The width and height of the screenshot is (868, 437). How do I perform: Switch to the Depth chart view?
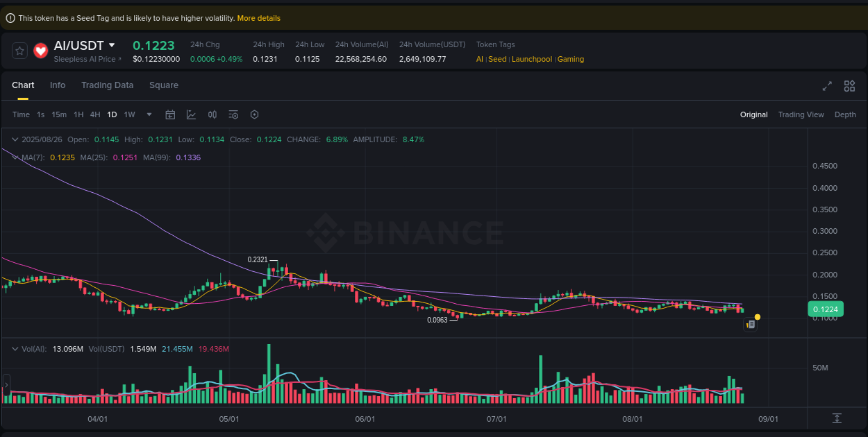pyautogui.click(x=845, y=114)
